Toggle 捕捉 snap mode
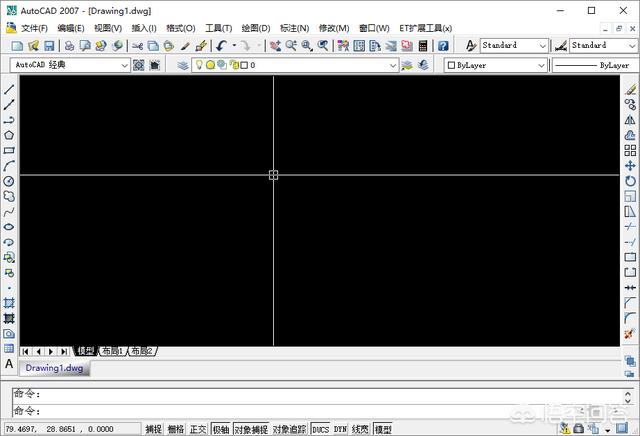Viewport: 640px width, 436px height. (153, 429)
